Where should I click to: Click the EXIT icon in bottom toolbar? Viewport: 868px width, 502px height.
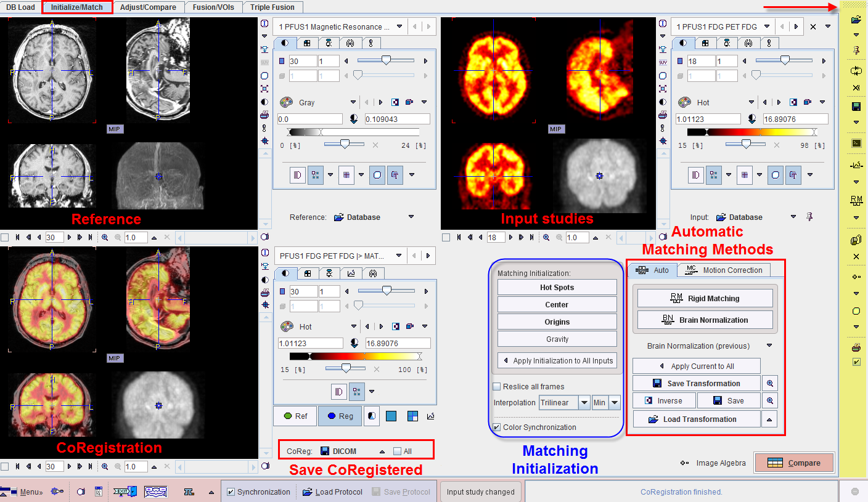click(x=125, y=492)
